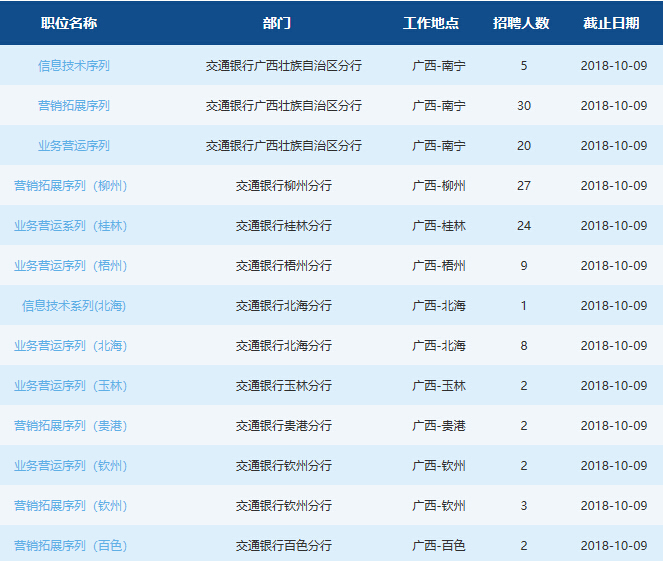Viewport: 663px width, 561px height.
Task: Open 业务营运序列（梧州） job link
Action: tap(71, 265)
